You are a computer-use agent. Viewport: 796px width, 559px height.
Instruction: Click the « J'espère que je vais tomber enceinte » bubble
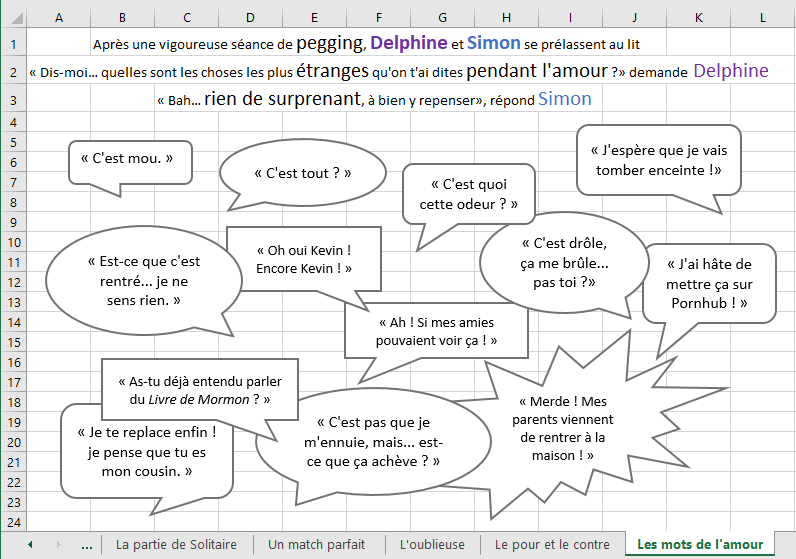tap(657, 160)
